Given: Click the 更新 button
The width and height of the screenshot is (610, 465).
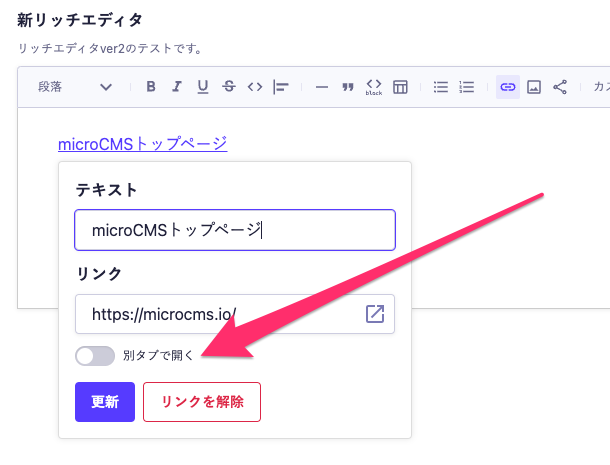Looking at the screenshot, I should [x=105, y=402].
